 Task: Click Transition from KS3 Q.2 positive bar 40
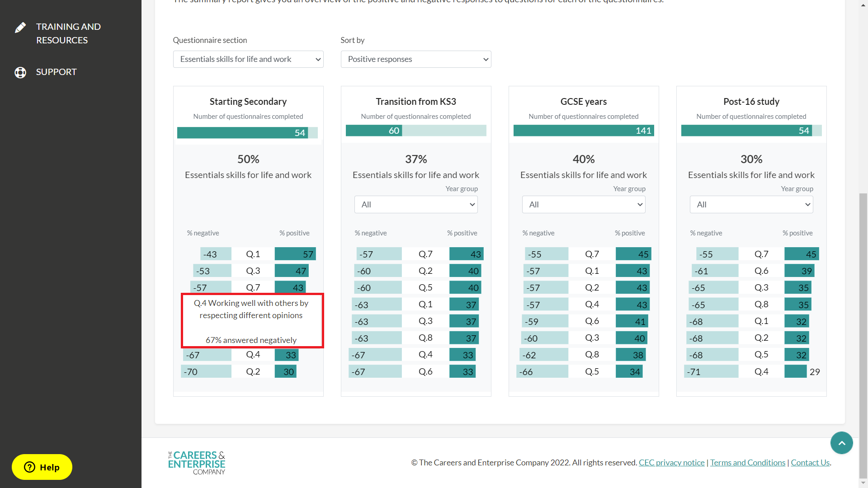tap(465, 271)
